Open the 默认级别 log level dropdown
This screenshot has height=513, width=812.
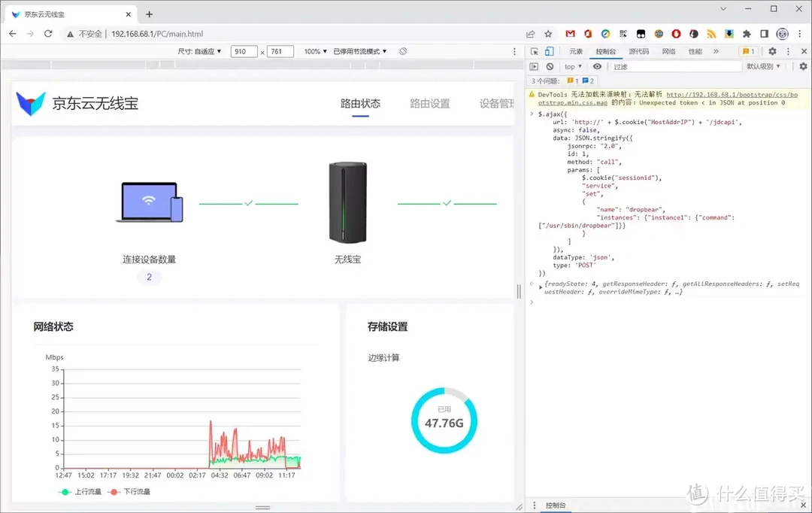763,67
